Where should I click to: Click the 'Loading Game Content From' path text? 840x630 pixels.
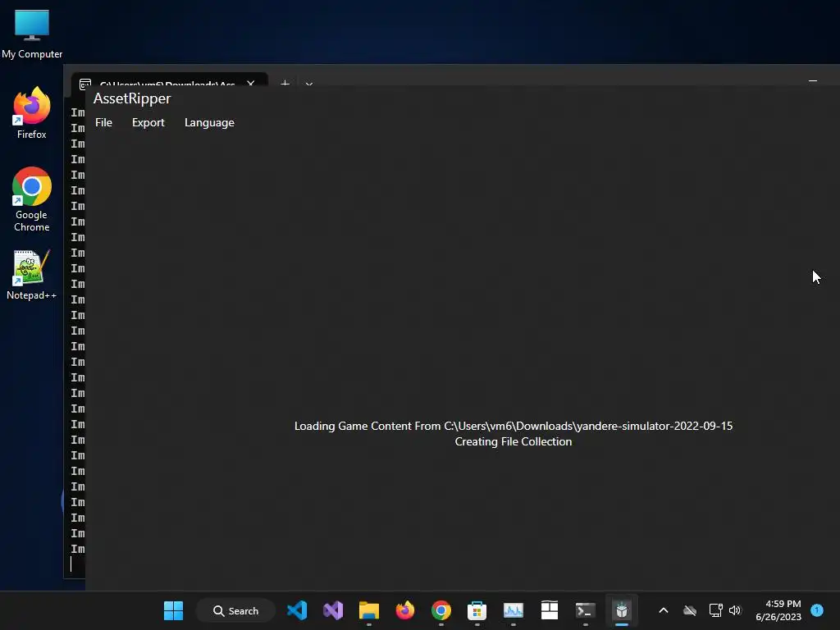[x=514, y=427]
